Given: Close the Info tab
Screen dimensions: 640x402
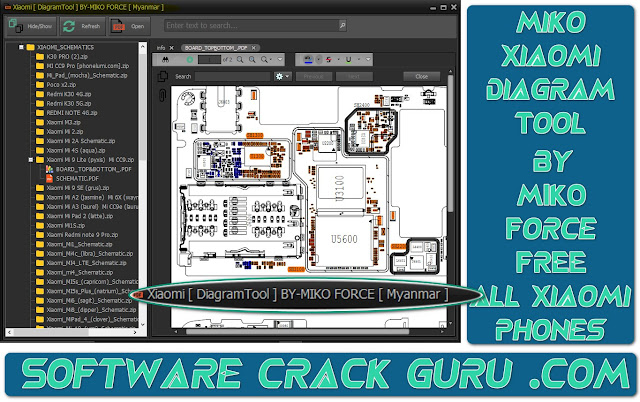Looking at the screenshot, I should [171, 48].
